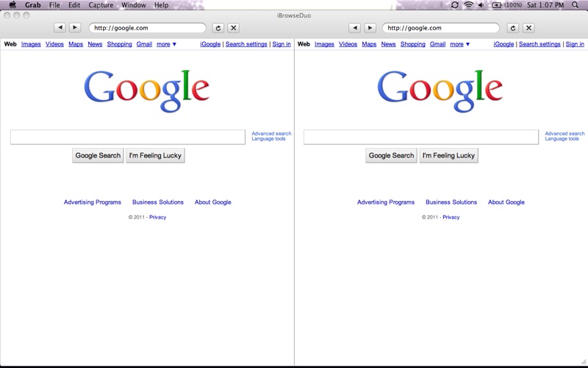Open Language tools in the left pane
Viewport: 588px width, 368px height.
pyautogui.click(x=268, y=138)
